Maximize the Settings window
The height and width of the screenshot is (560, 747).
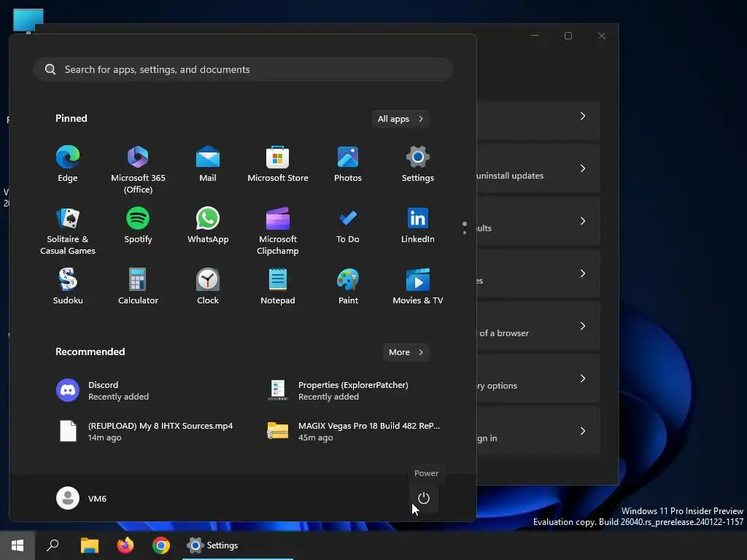[568, 36]
